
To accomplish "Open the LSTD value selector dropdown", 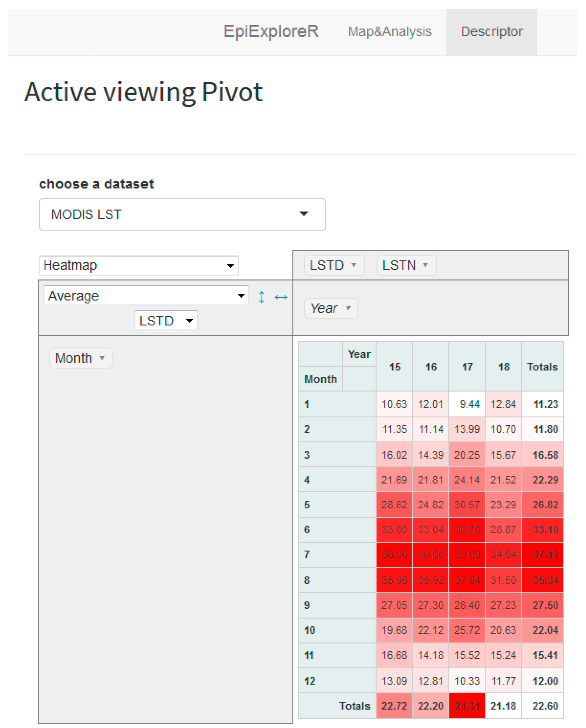I will [x=166, y=320].
